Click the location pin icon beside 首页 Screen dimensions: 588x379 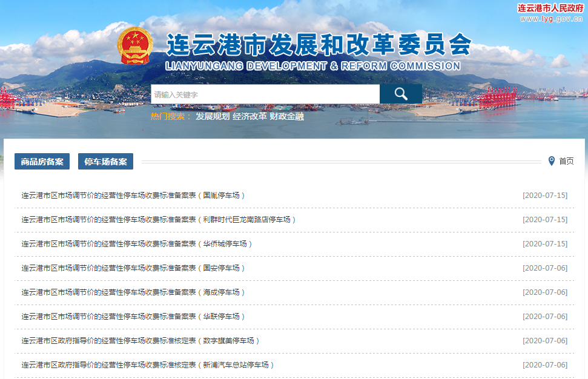[x=551, y=161]
